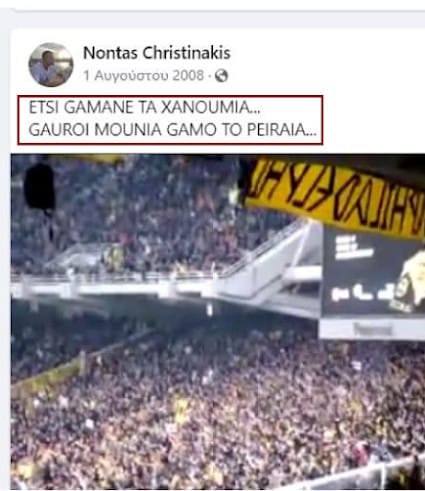
Task: Select the line ETSI GAMANE TA XANOUMIA
Action: pos(144,108)
